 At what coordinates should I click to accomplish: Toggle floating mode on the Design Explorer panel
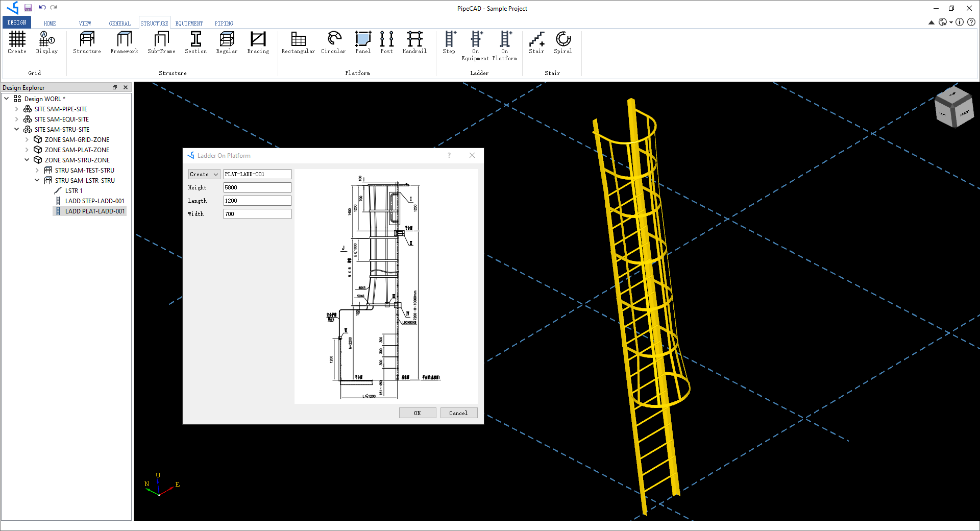(115, 87)
